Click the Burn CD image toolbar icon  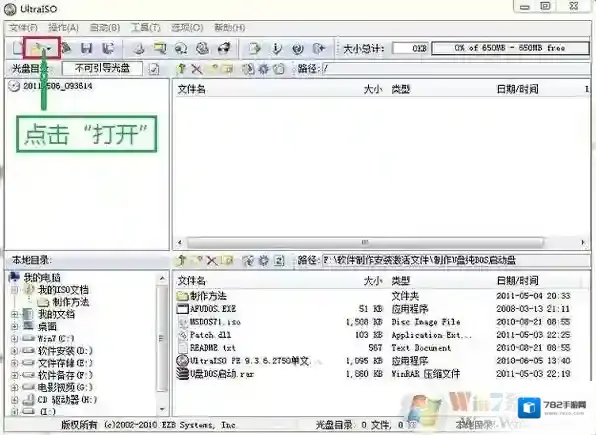224,48
